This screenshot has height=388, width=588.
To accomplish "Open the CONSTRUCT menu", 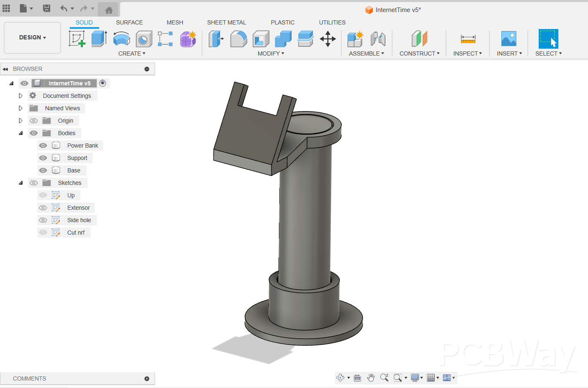I will tap(419, 53).
